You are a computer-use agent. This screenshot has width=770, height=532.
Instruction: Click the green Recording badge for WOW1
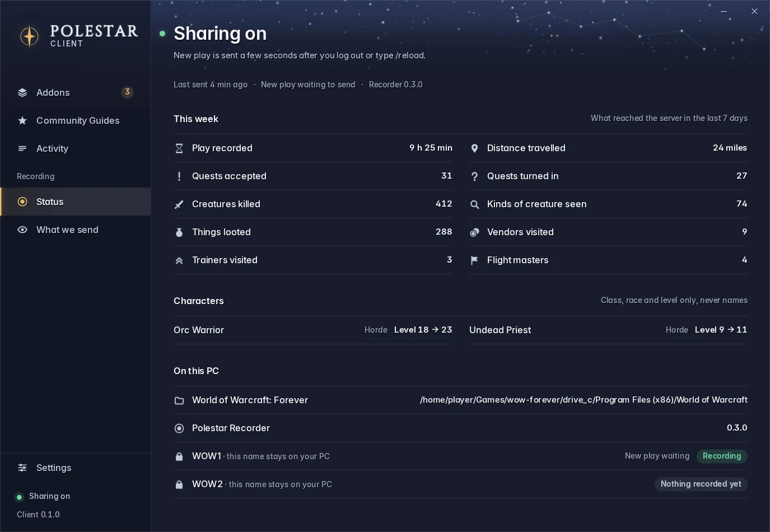(722, 456)
